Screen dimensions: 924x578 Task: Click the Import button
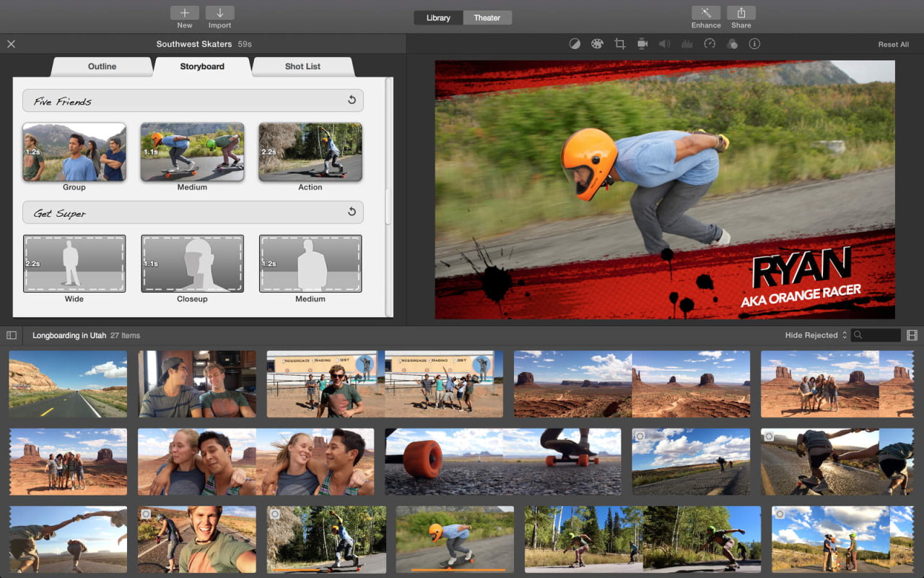click(x=219, y=13)
